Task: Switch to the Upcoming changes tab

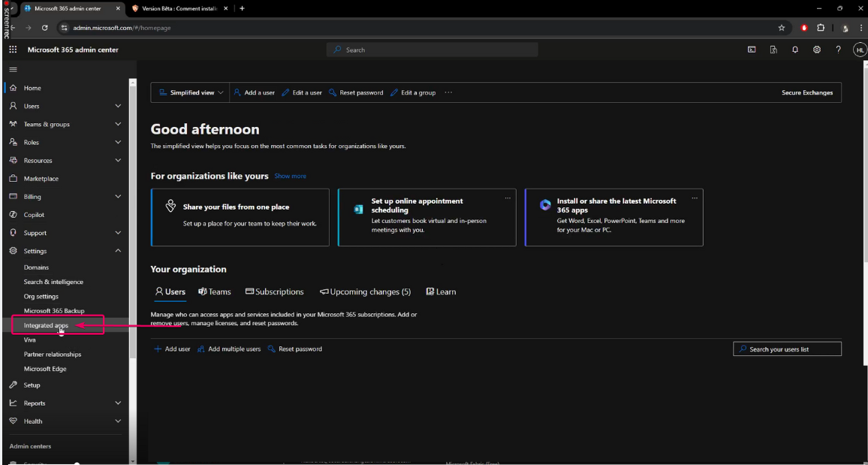Action: coord(365,291)
